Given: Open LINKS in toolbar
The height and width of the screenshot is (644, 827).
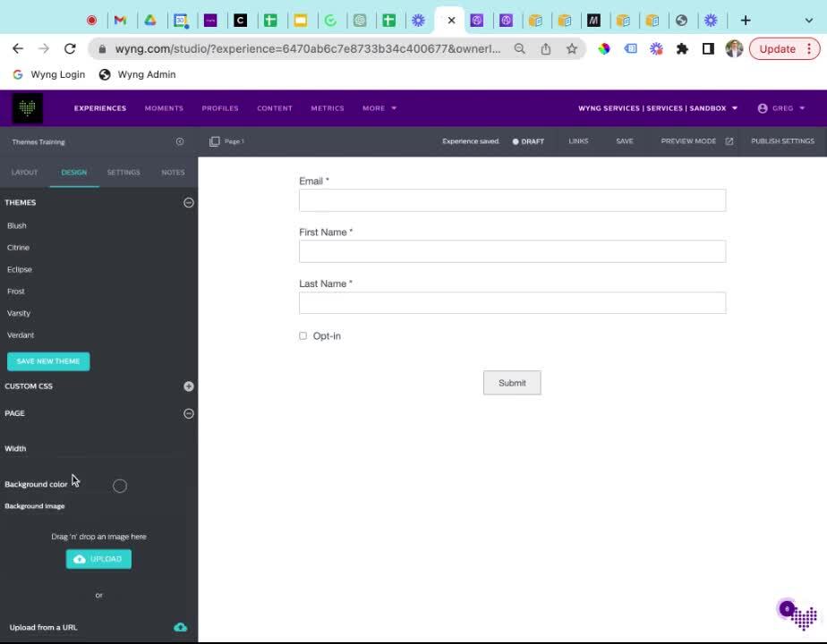Looking at the screenshot, I should point(578,141).
